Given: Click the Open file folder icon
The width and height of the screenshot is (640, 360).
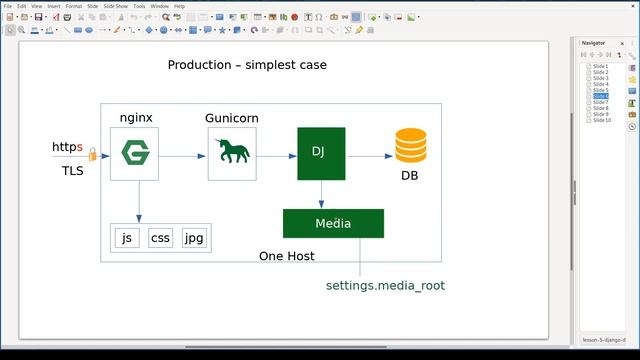Looking at the screenshot, I should coord(24,17).
